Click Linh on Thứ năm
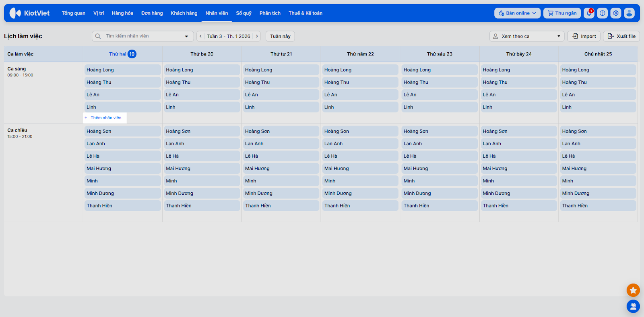Image resolution: width=644 pixels, height=317 pixels. (360, 107)
